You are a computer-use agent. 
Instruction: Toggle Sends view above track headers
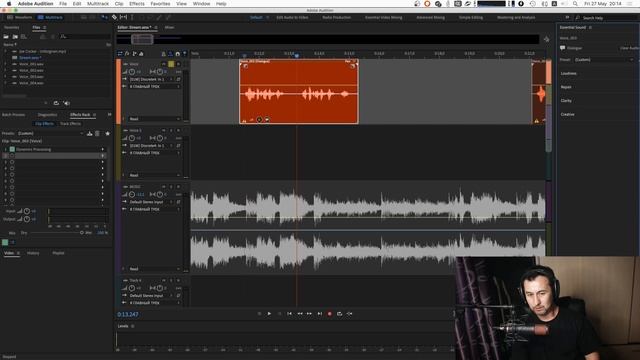coord(134,53)
